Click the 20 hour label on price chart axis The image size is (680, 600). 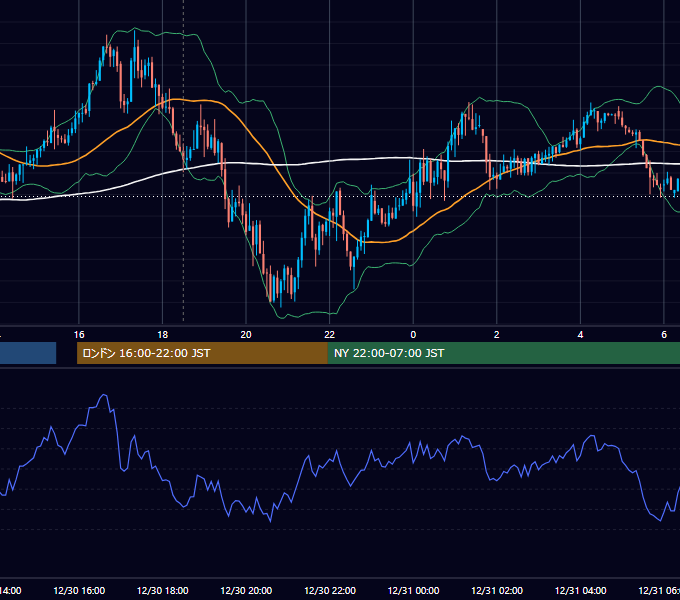[246, 335]
